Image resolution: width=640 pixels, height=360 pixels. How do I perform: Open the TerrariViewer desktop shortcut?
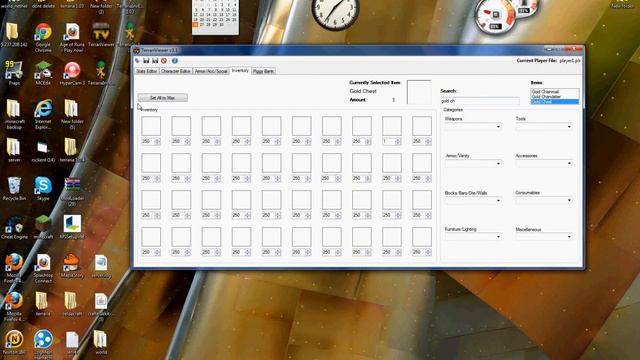pos(101,35)
